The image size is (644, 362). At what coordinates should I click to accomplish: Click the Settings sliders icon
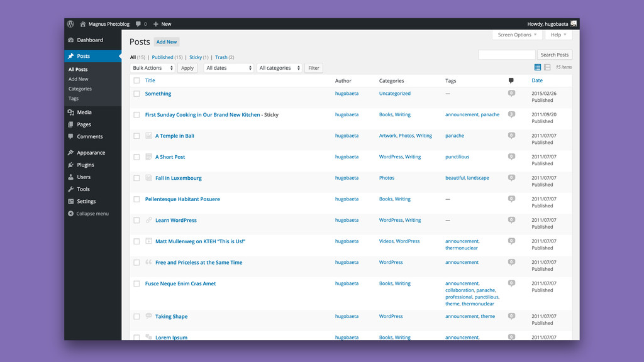click(x=70, y=201)
